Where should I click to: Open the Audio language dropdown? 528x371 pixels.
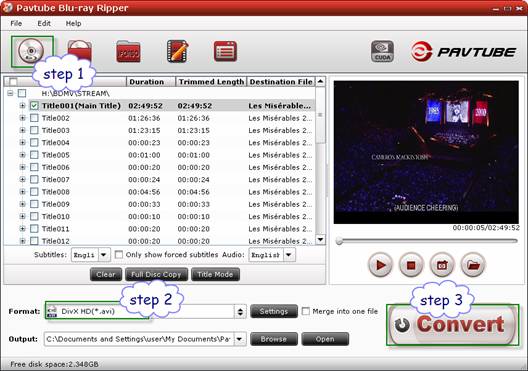[289, 255]
